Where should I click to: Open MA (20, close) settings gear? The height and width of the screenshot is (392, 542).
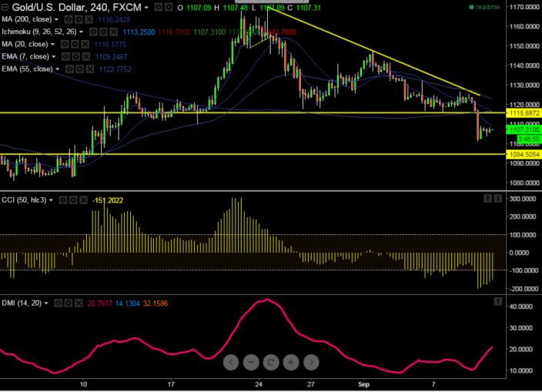click(75, 44)
